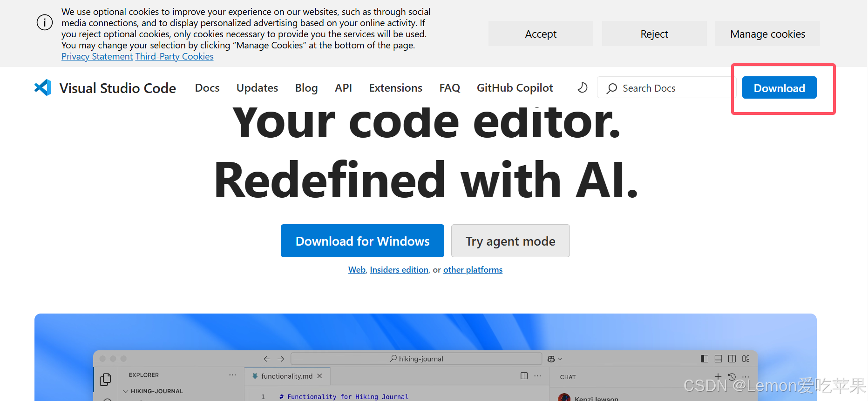Toggle the dark theme moon icon
The height and width of the screenshot is (401, 868).
click(x=582, y=87)
